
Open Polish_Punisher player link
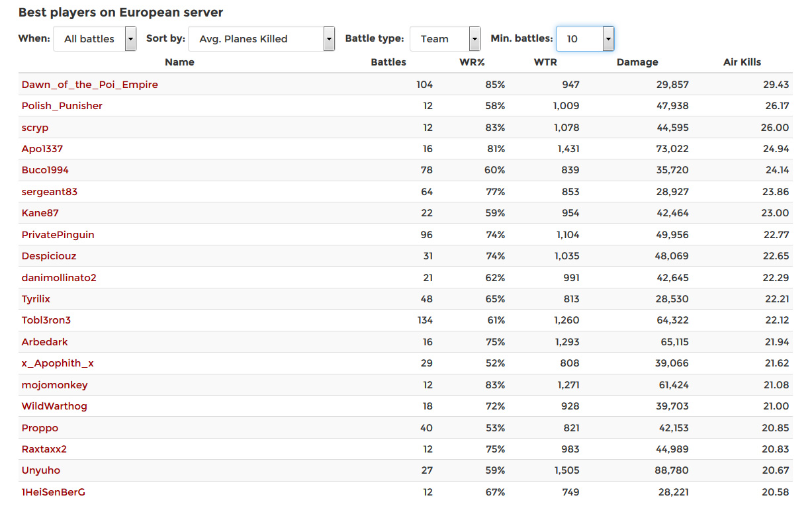pos(62,106)
